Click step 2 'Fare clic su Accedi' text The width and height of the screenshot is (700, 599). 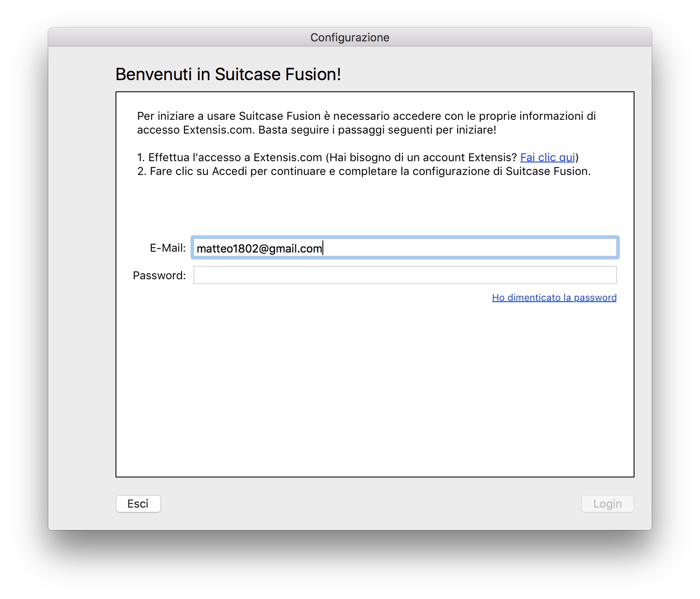(x=364, y=171)
